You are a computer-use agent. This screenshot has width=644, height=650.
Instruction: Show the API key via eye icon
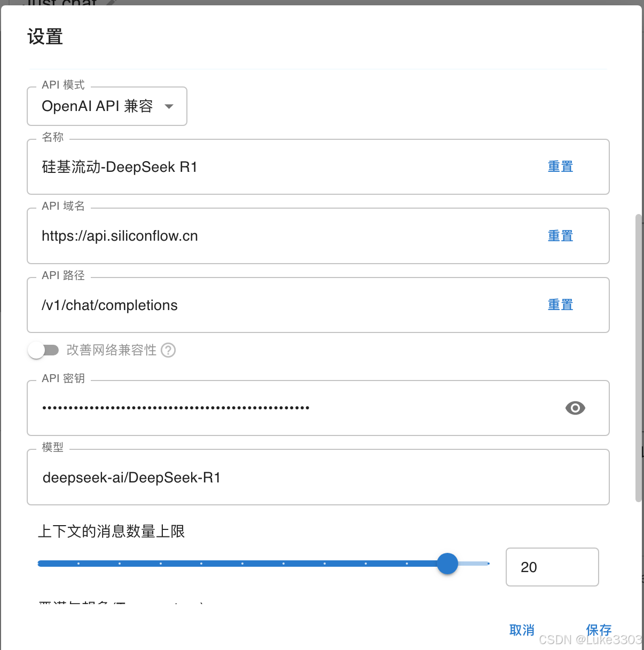click(x=575, y=408)
